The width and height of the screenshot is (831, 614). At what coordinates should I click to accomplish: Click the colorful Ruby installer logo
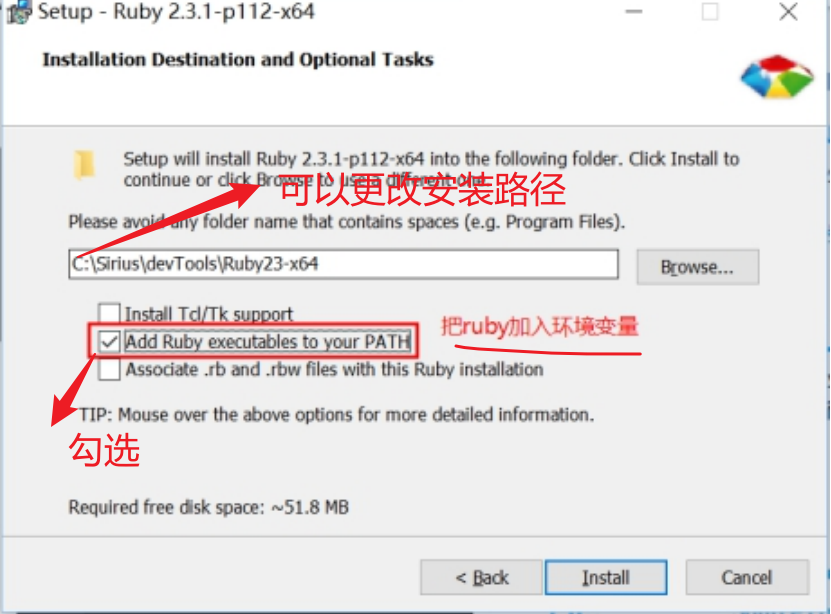pyautogui.click(x=776, y=76)
